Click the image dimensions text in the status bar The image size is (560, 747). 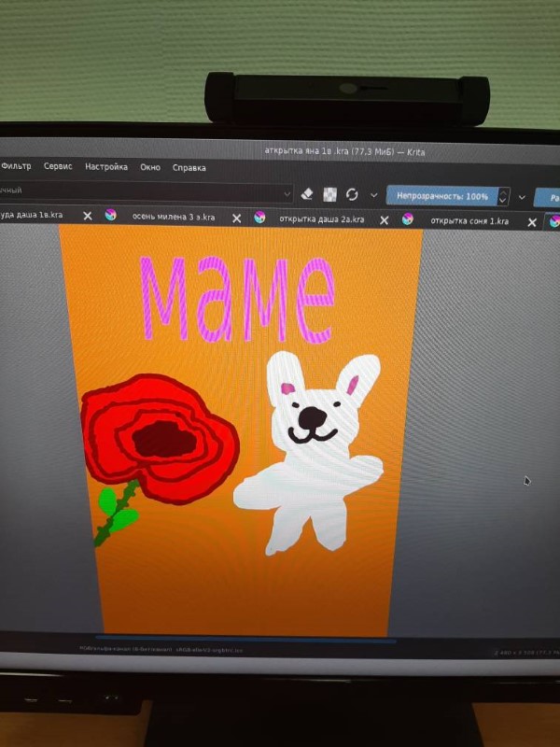tap(526, 652)
